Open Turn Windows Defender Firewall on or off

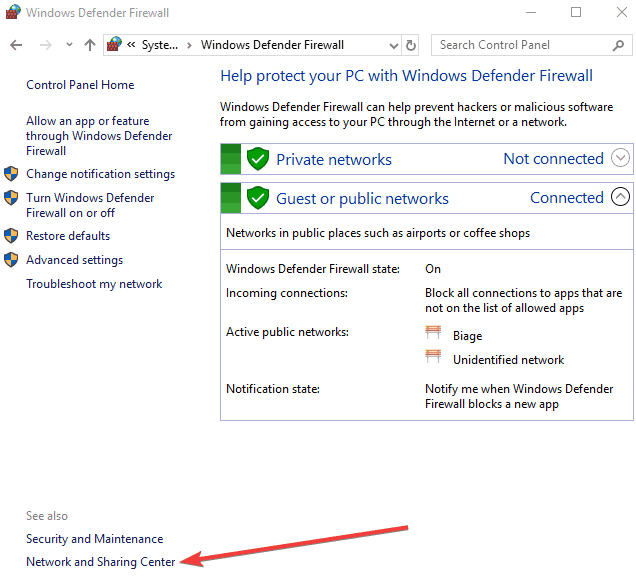point(90,205)
